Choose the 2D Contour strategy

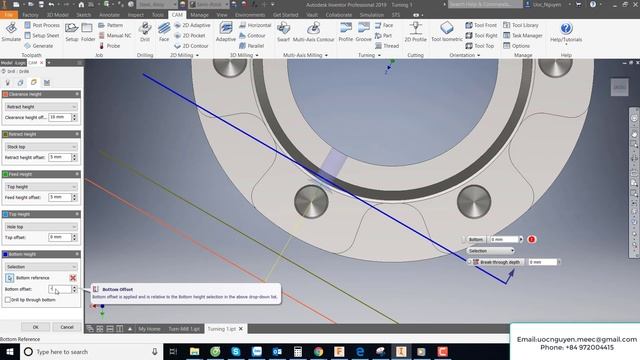pyautogui.click(x=191, y=46)
